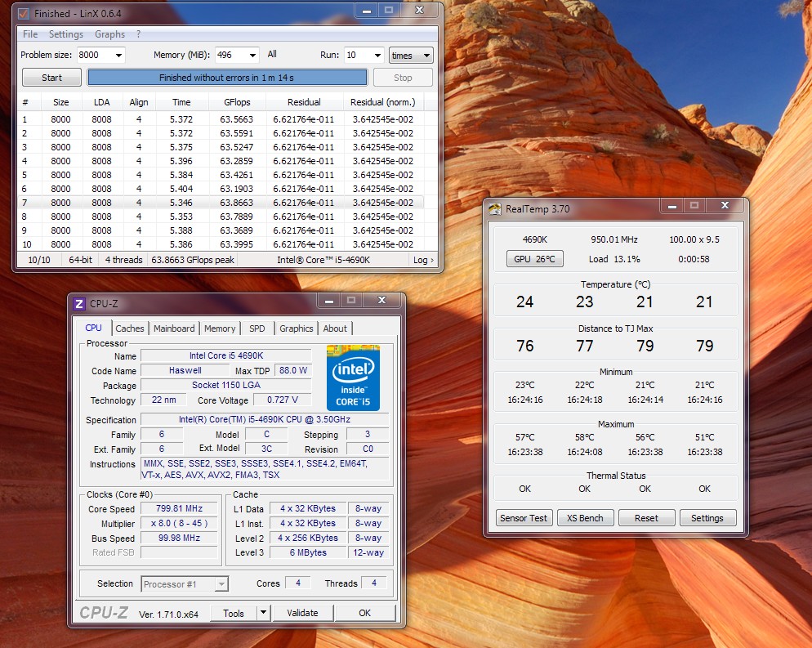This screenshot has width=812, height=648.
Task: Sort by the GFlops column header
Action: (237, 103)
